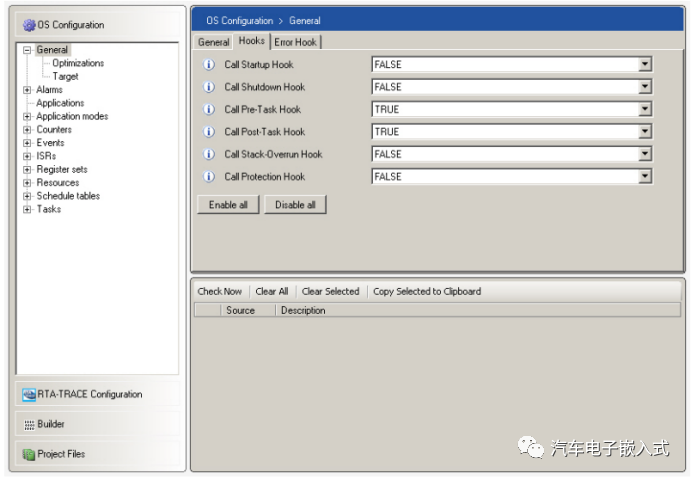Image resolution: width=692 pixels, height=479 pixels.
Task: Open the RTA-TRACE Configuration section
Action: coord(98,394)
